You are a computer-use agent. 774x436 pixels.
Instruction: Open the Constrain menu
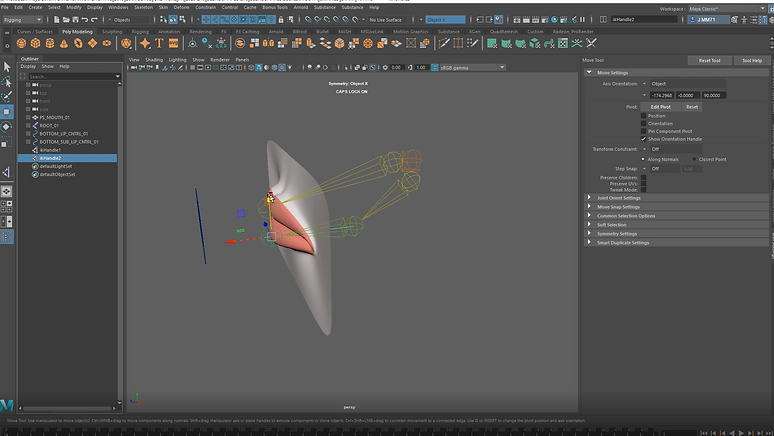tap(205, 7)
